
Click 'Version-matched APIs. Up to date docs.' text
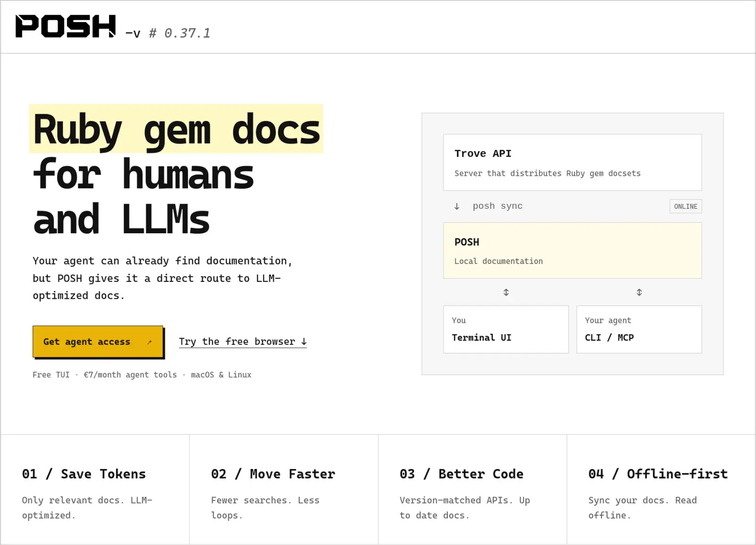coord(465,508)
